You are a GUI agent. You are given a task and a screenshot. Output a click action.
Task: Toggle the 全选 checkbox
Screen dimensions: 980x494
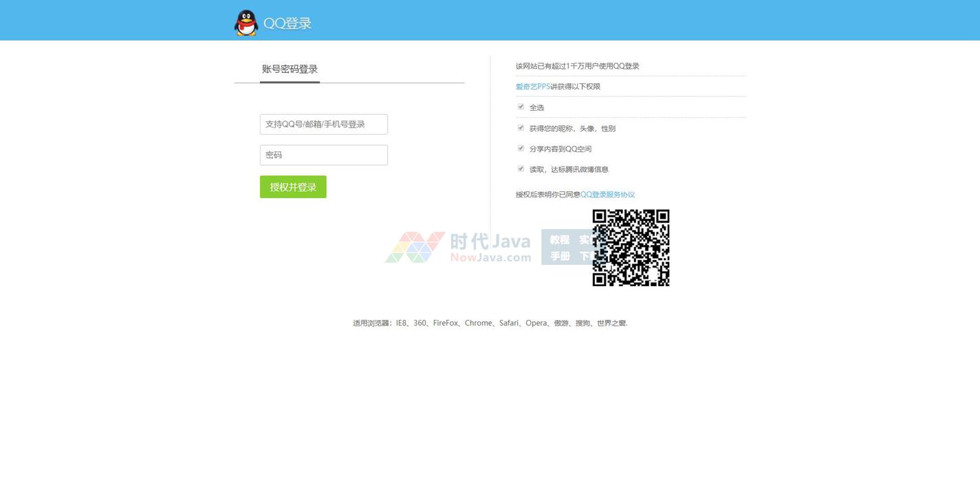tap(521, 107)
